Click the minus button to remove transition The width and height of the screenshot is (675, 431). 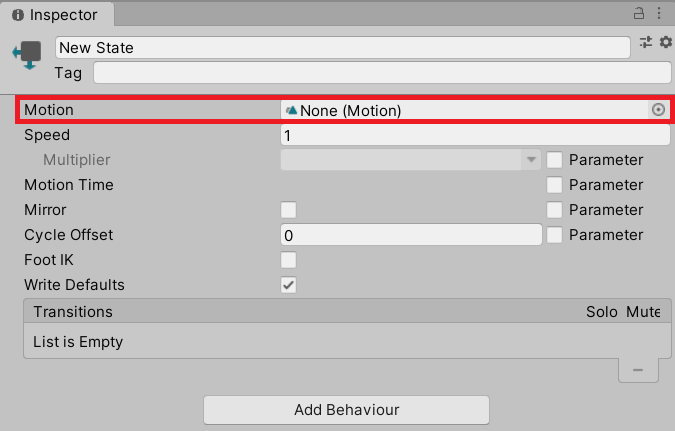tap(637, 370)
